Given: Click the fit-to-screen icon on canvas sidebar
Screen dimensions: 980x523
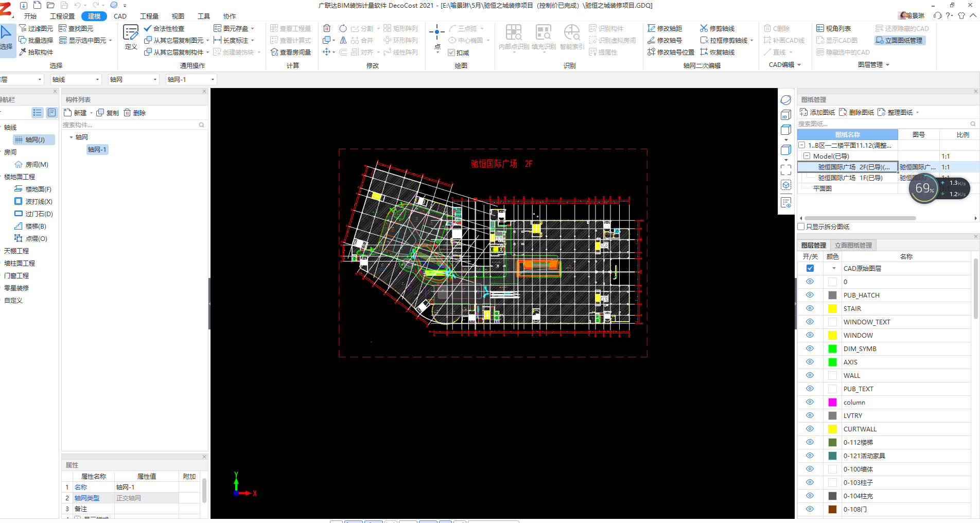Looking at the screenshot, I should (786, 170).
